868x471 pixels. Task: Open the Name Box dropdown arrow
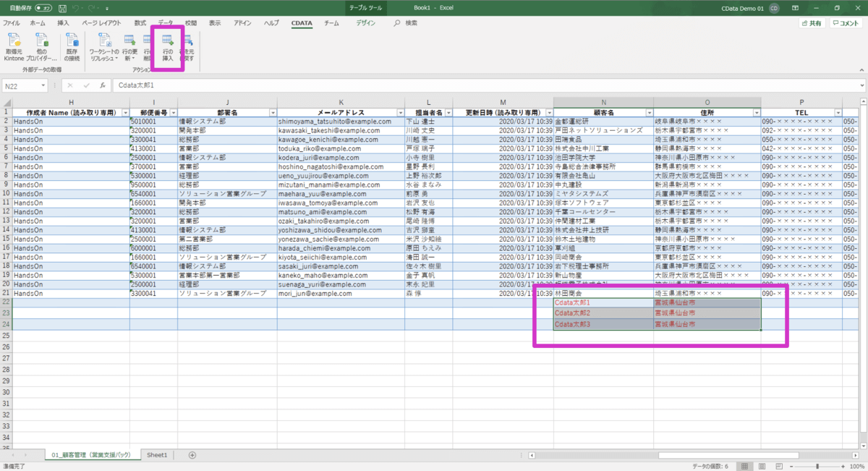(43, 85)
